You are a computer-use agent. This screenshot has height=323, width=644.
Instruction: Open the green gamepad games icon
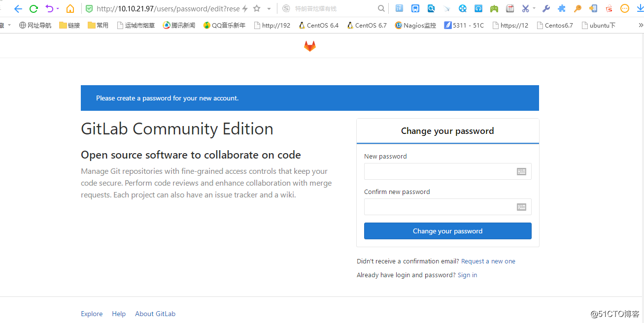pyautogui.click(x=494, y=8)
